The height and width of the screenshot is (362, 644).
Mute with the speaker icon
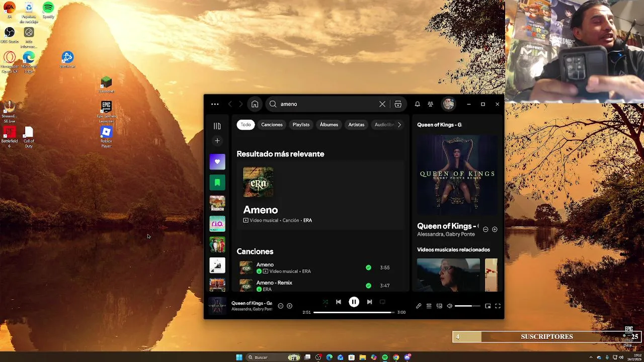click(x=449, y=306)
